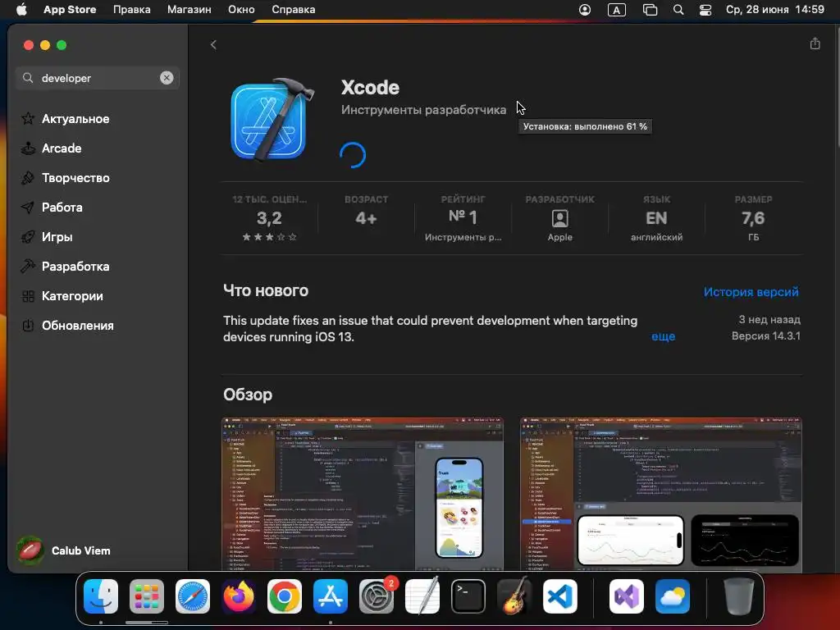
Task: Click the user account icon in menu bar
Action: pyautogui.click(x=584, y=10)
